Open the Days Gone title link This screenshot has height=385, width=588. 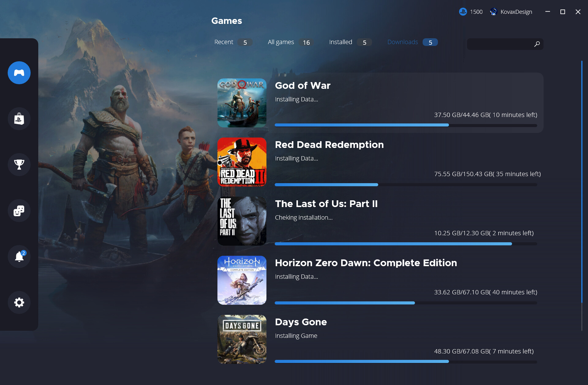301,322
